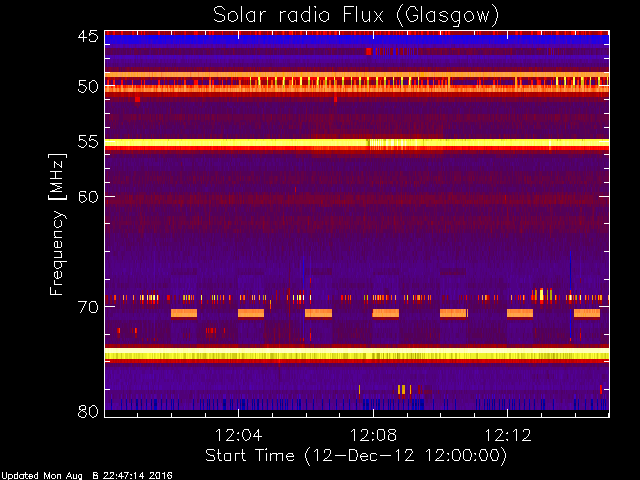Click the 70 frequency tick label
Viewport: 640px width, 480px height.
click(x=88, y=307)
